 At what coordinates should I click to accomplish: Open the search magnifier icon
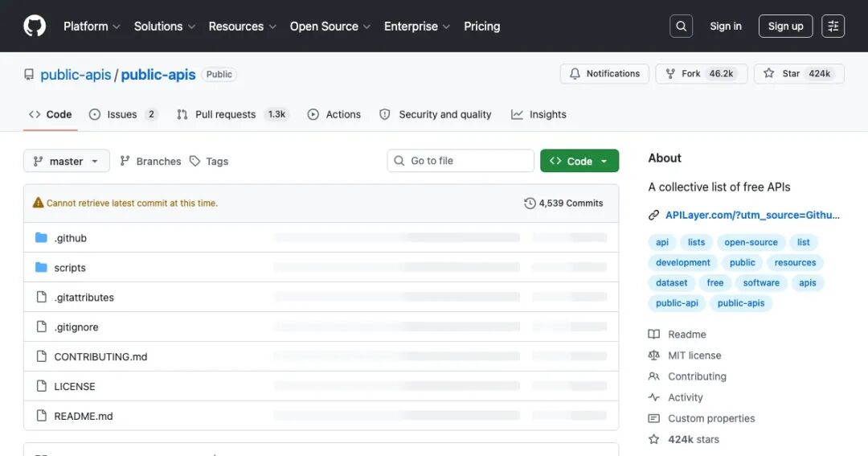click(681, 27)
